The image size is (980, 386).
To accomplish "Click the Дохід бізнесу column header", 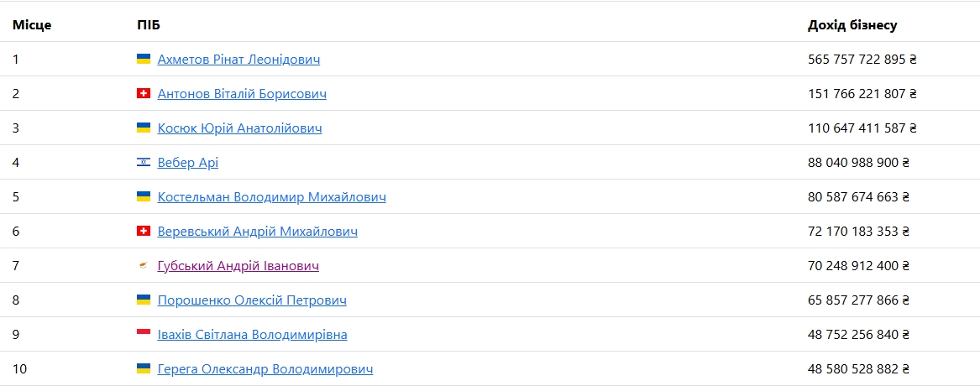I will point(852,25).
